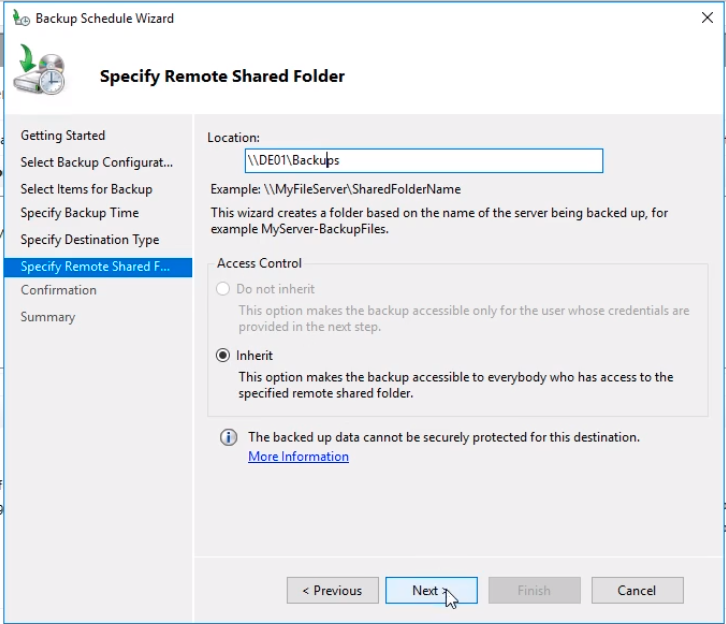Click the Inherit option description text
The image size is (726, 624).
point(456,385)
